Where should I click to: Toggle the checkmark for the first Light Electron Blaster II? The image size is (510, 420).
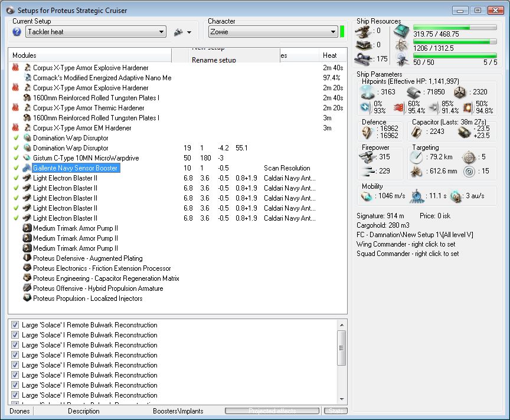coord(15,178)
